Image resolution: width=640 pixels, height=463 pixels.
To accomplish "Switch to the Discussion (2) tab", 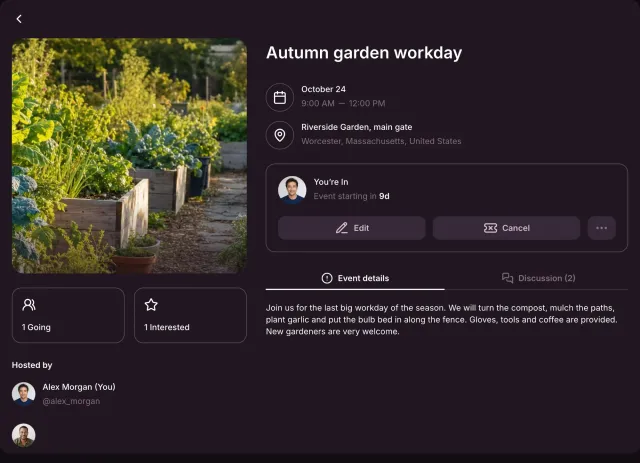I will (x=538, y=278).
